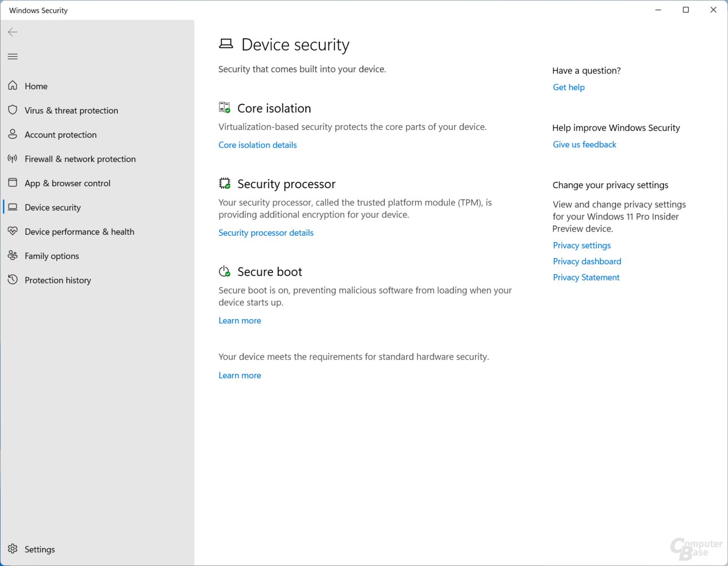Open Core isolation details link
The height and width of the screenshot is (566, 728).
pos(258,145)
